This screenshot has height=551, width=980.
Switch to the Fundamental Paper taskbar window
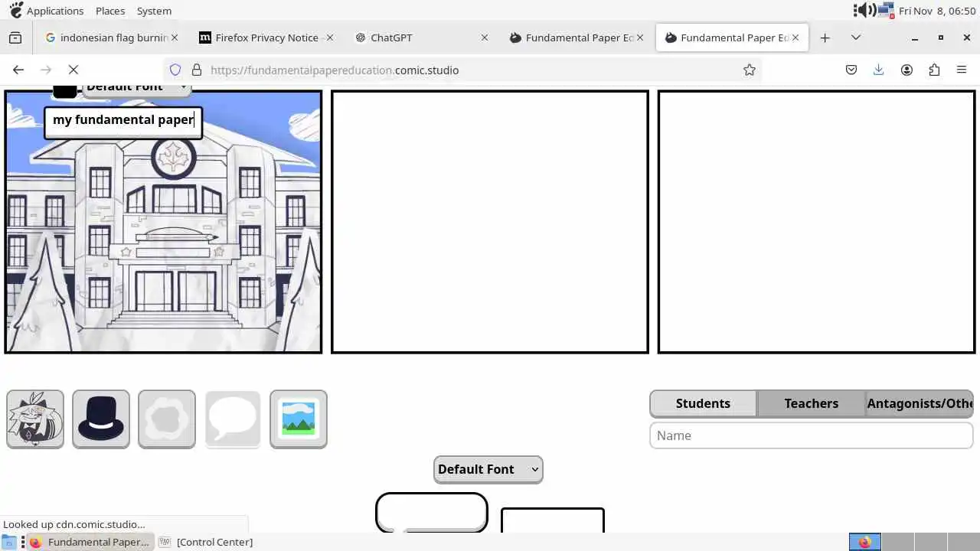(90, 542)
